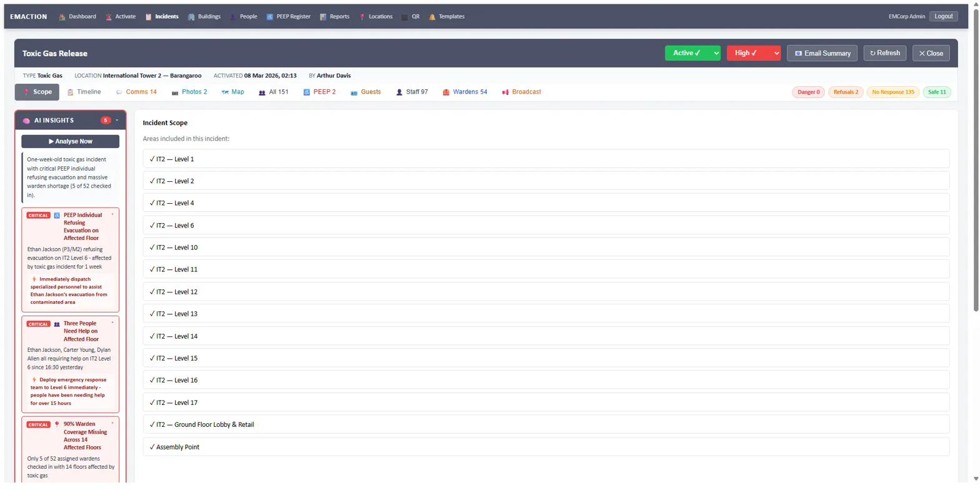Click the Reports chart icon
Viewport: 980px width, 490px height.
(323, 17)
